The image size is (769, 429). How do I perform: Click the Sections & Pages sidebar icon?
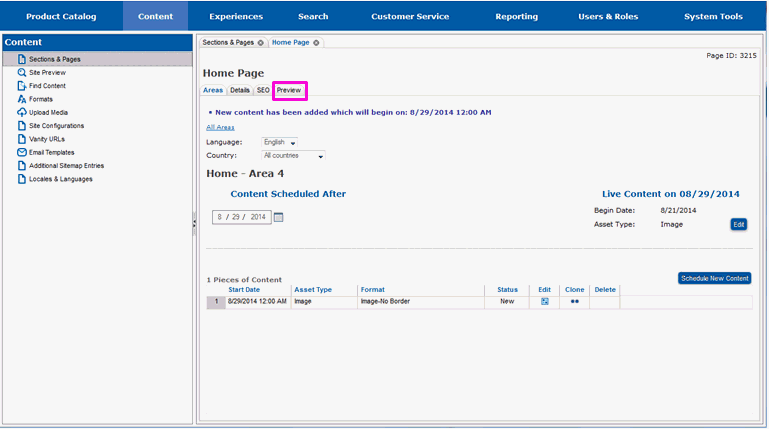click(x=22, y=59)
